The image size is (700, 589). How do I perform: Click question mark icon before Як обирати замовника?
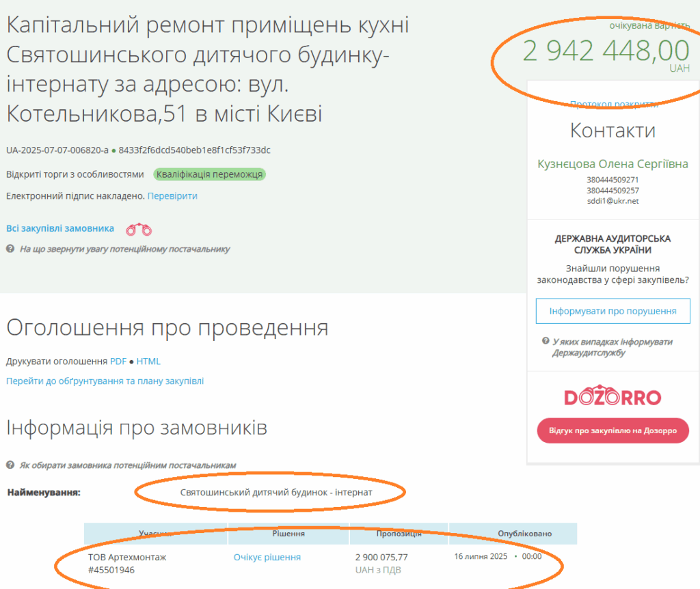(10, 465)
